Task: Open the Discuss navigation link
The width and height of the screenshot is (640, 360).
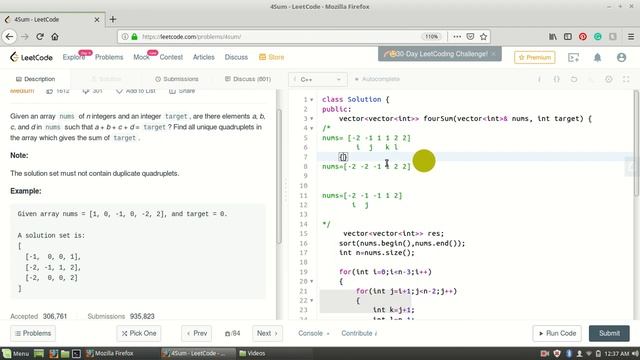Action: click(x=236, y=57)
